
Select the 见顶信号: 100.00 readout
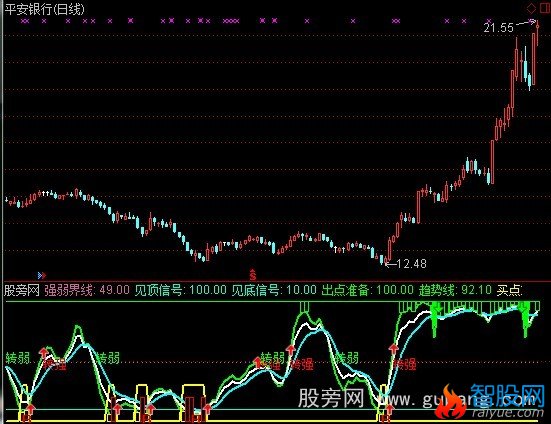click(181, 290)
